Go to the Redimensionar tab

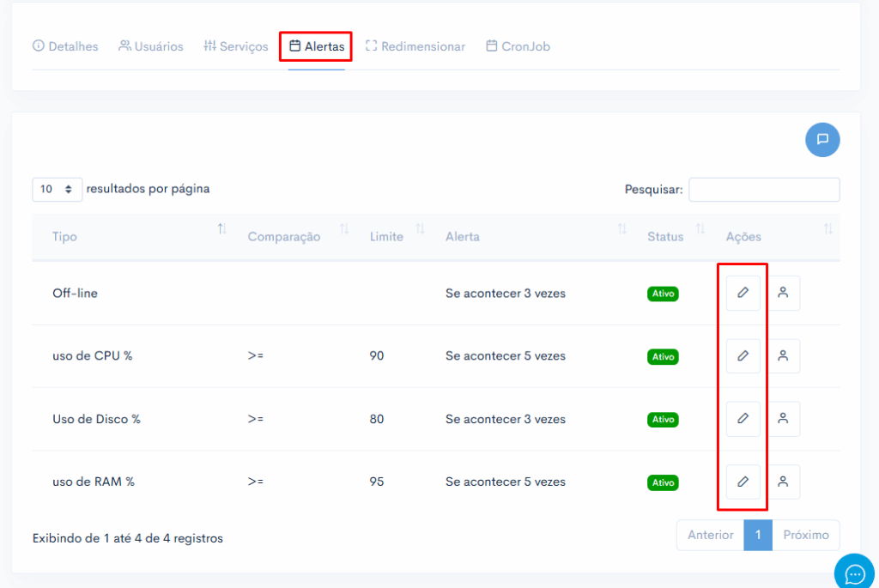(415, 46)
